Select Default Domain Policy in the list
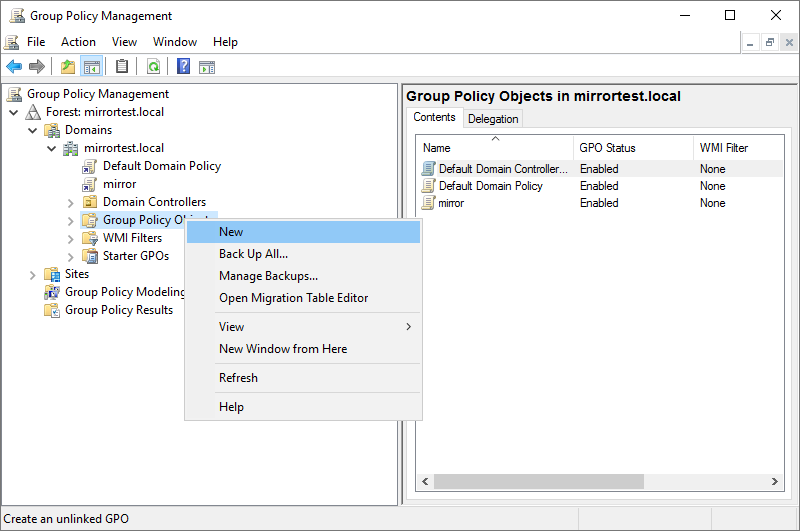 click(490, 186)
